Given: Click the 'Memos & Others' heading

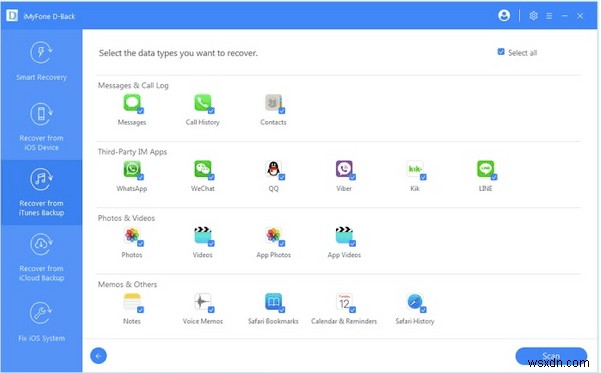Looking at the screenshot, I should coord(127,284).
